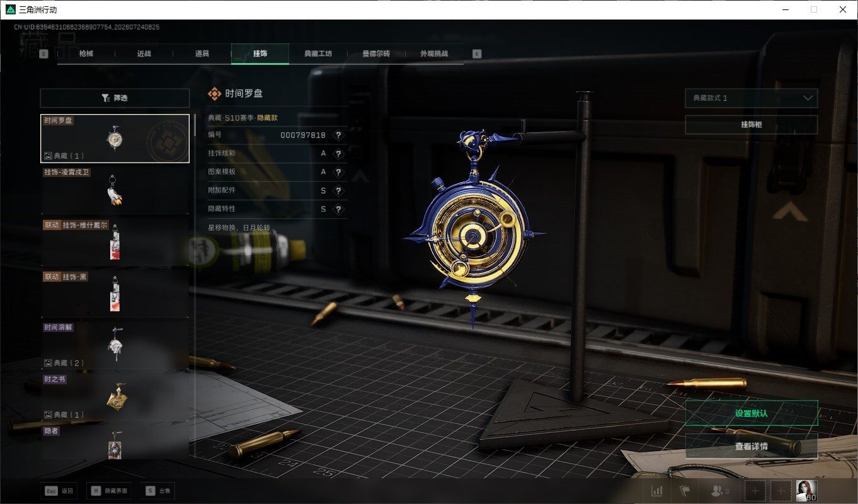Select the 挂饰 tab

(x=260, y=54)
